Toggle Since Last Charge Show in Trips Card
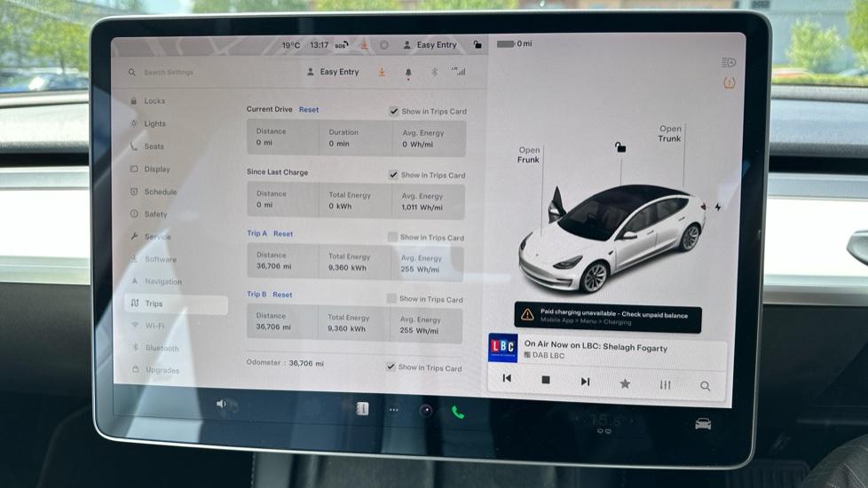The width and height of the screenshot is (868, 488). (x=393, y=175)
